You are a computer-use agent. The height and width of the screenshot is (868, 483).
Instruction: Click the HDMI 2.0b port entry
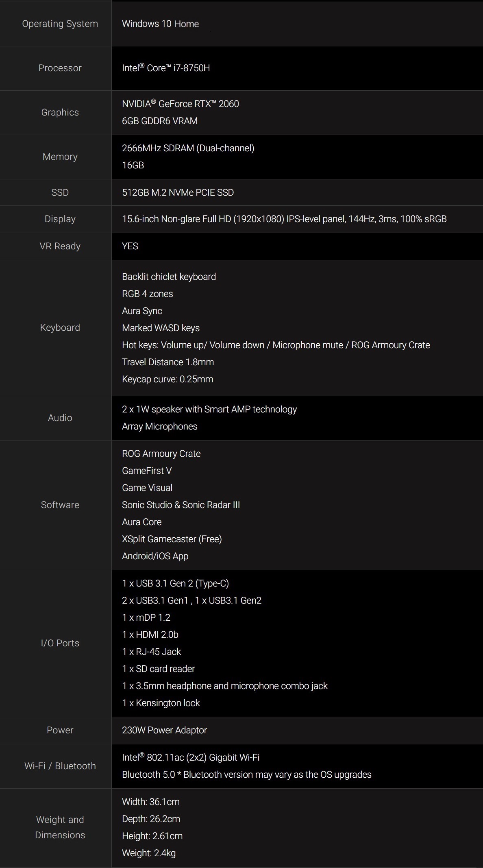150,635
